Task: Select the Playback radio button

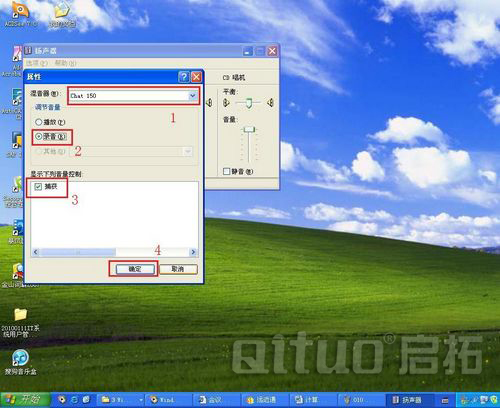Action: pos(50,122)
